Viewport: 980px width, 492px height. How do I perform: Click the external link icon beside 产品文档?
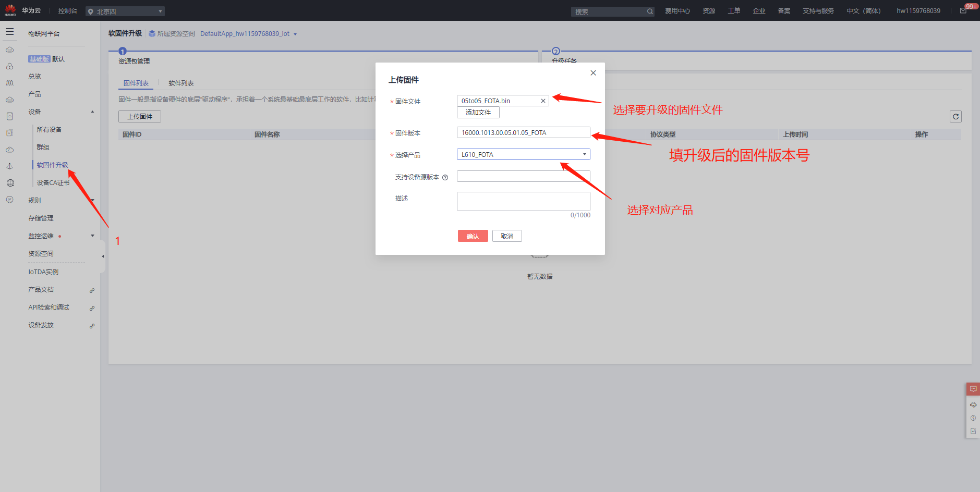click(x=92, y=290)
